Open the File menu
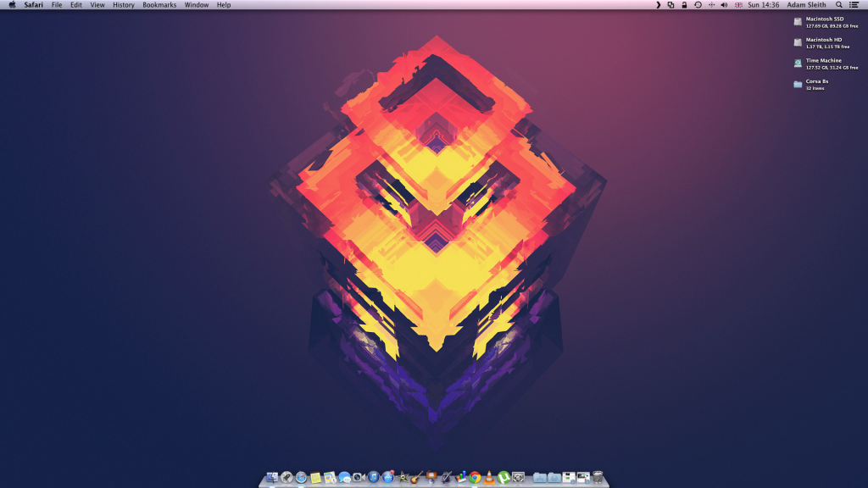The image size is (868, 488). pyautogui.click(x=57, y=5)
